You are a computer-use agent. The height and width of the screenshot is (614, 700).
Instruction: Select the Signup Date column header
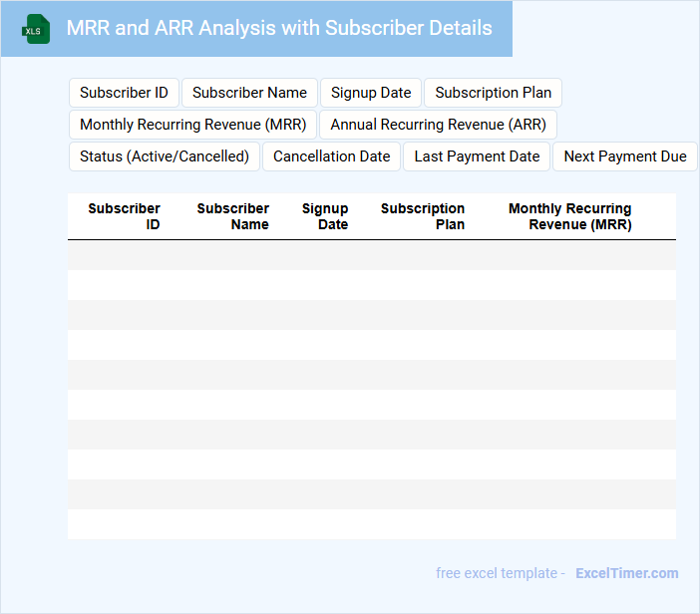click(325, 216)
